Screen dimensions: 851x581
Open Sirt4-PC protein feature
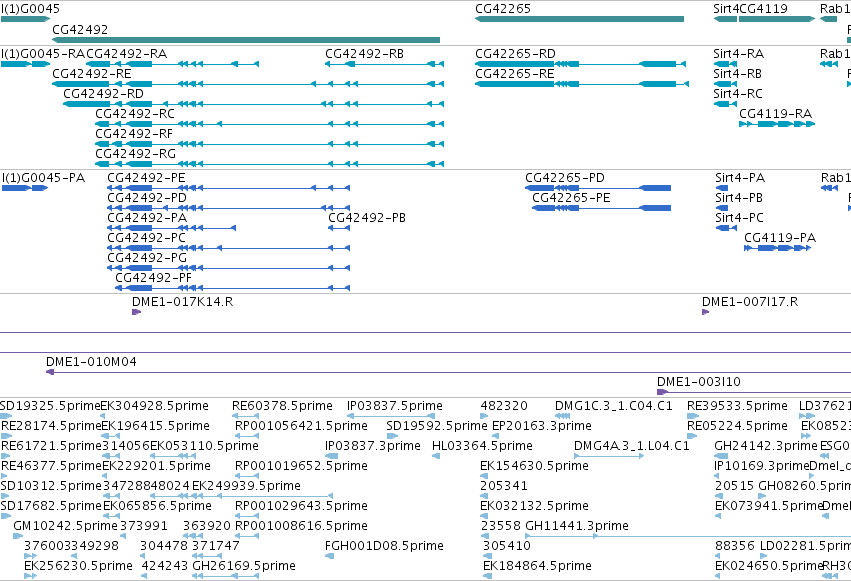coord(726,228)
